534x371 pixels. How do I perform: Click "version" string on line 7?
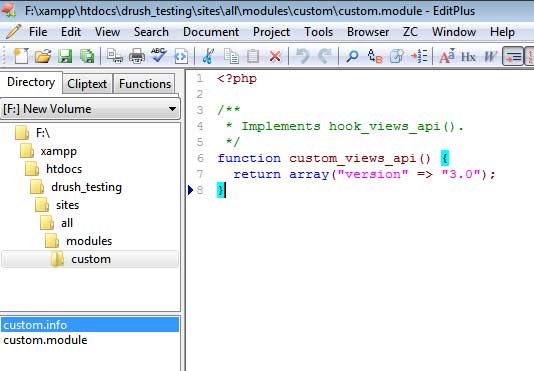point(373,174)
